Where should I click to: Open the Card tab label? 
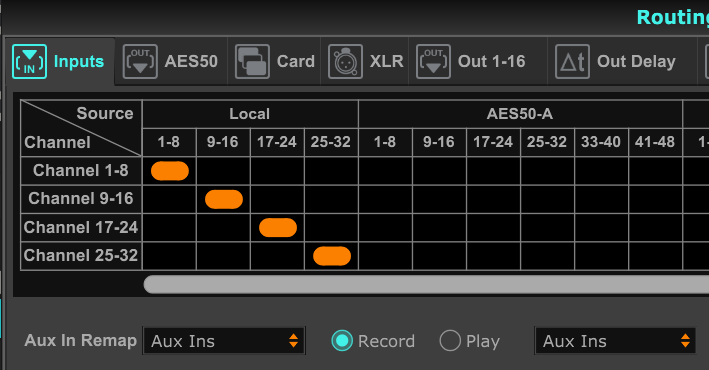point(296,62)
